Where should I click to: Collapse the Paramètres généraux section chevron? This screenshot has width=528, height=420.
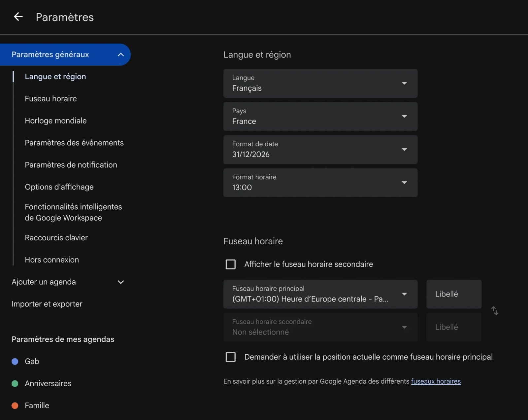tap(121, 54)
